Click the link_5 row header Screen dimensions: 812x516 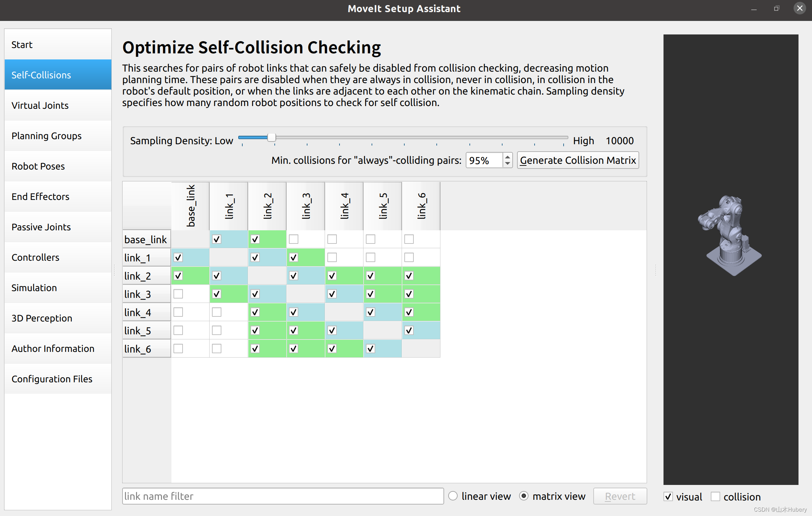pyautogui.click(x=147, y=331)
